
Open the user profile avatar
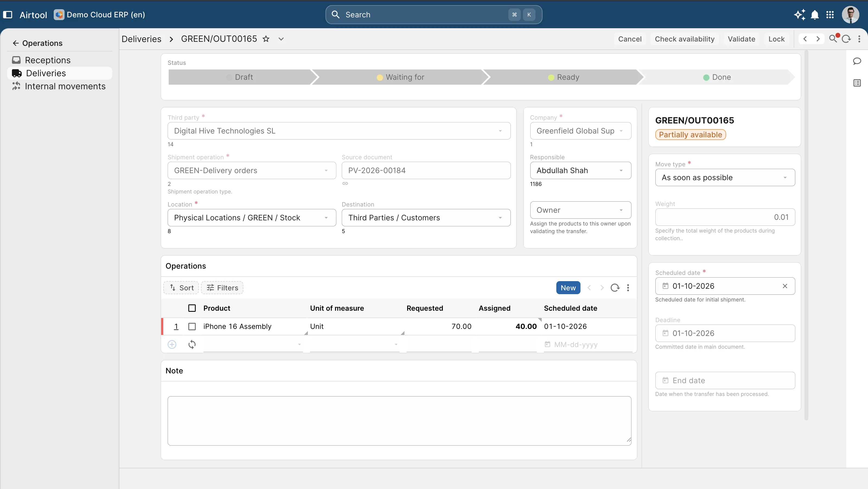pyautogui.click(x=850, y=14)
